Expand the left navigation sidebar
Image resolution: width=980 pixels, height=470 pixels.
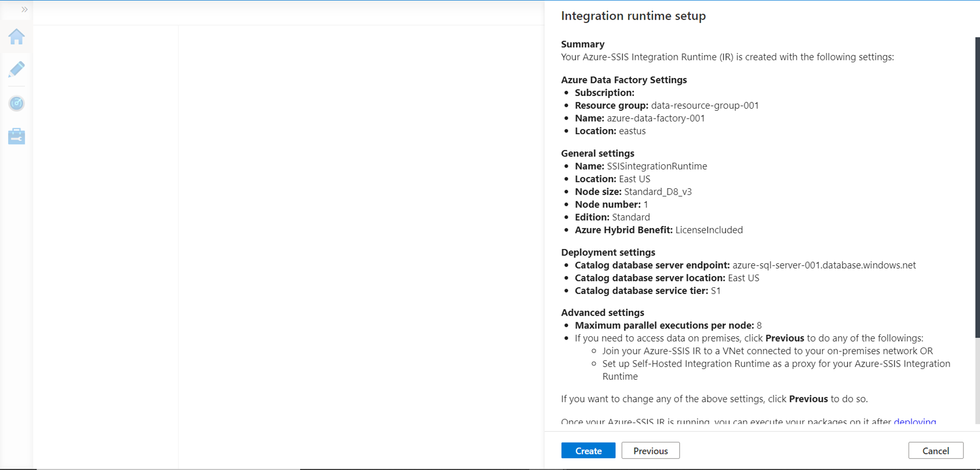pos(24,9)
